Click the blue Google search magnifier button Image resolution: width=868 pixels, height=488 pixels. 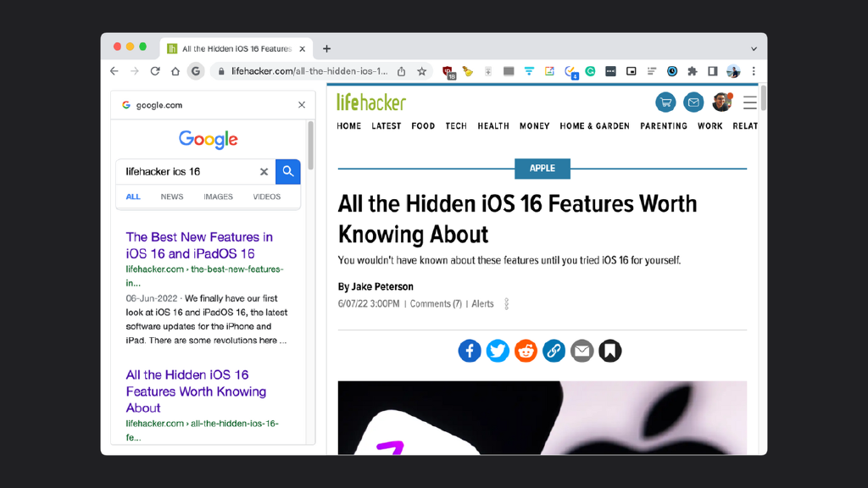288,171
